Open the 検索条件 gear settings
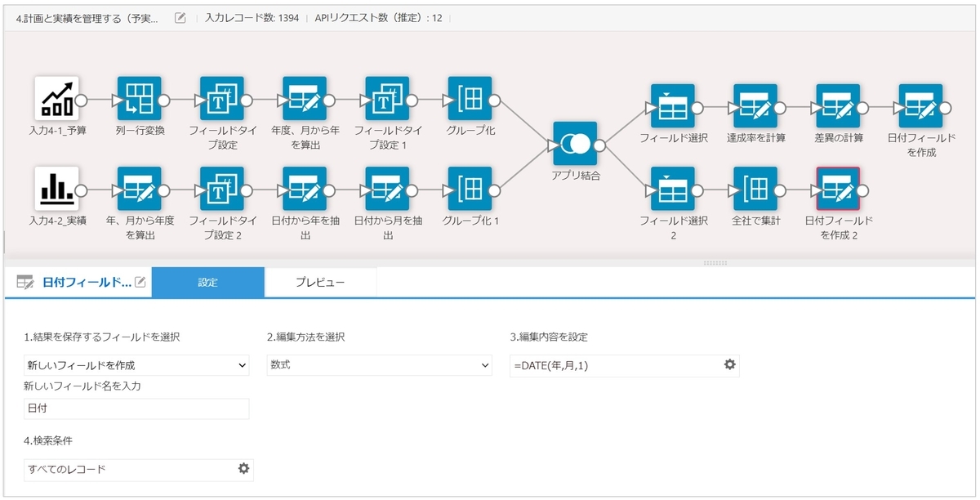 click(x=243, y=468)
